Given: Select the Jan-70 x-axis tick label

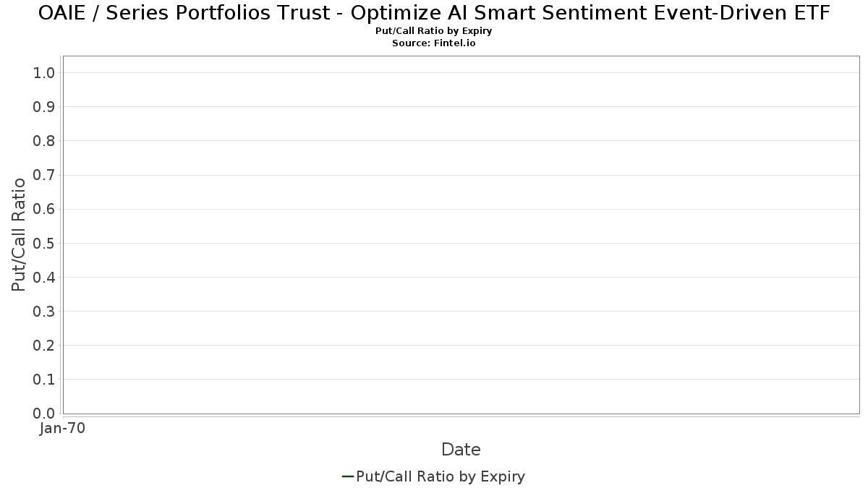Looking at the screenshot, I should 63,429.
